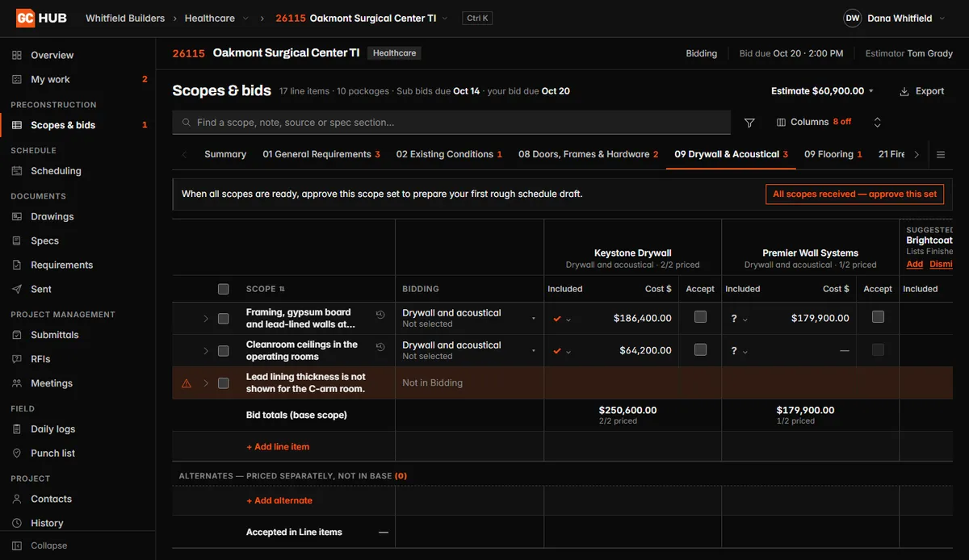Open Dana Whitfield user avatar
The image size is (969, 560).
[853, 18]
